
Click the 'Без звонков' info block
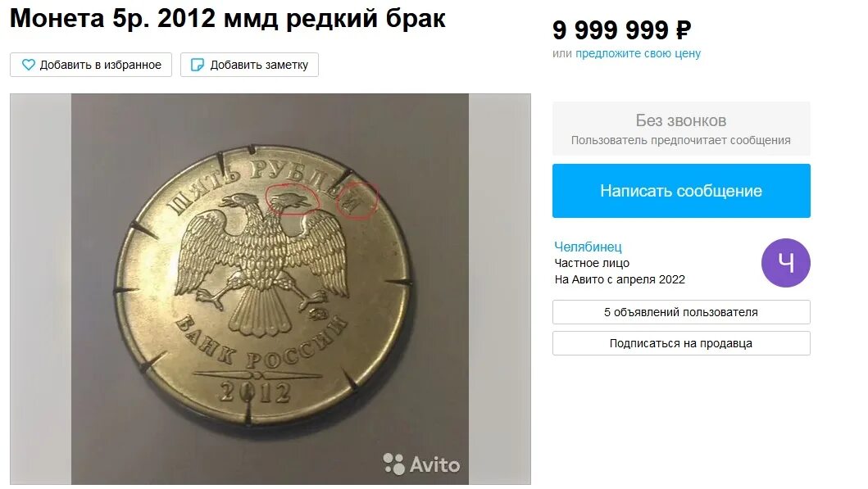681,129
